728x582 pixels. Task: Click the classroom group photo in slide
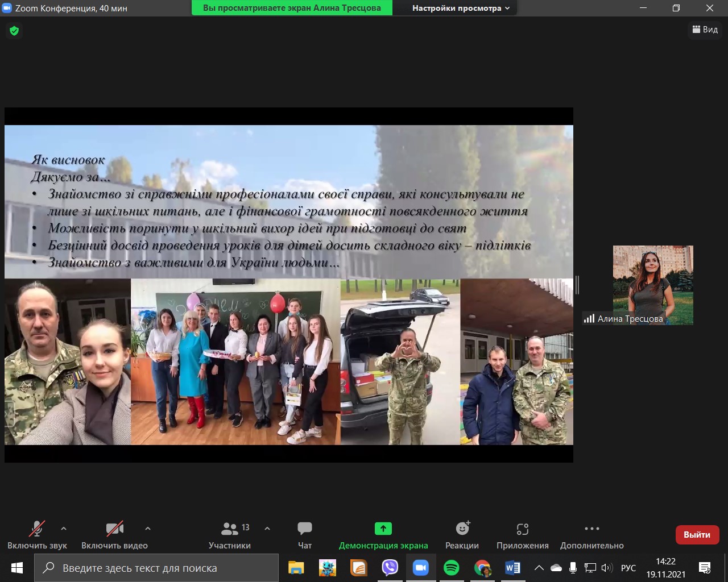235,361
